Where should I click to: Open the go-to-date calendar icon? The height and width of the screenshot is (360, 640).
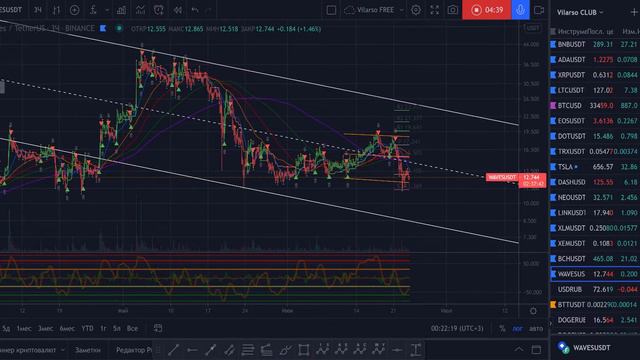(158, 328)
